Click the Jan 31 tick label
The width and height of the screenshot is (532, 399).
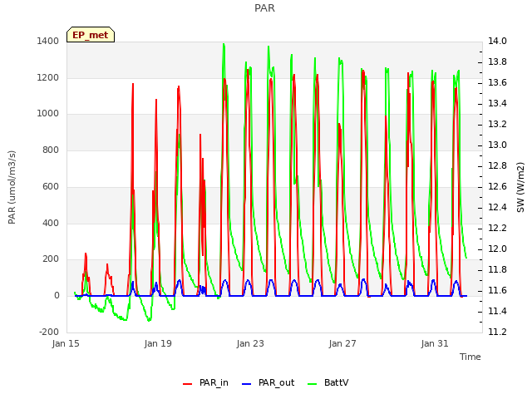click(435, 343)
